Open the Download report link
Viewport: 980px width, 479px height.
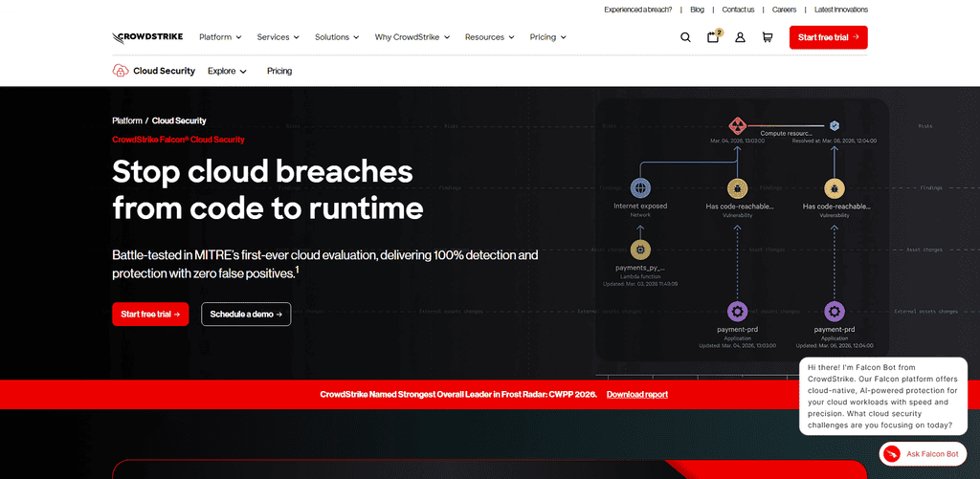tap(636, 395)
